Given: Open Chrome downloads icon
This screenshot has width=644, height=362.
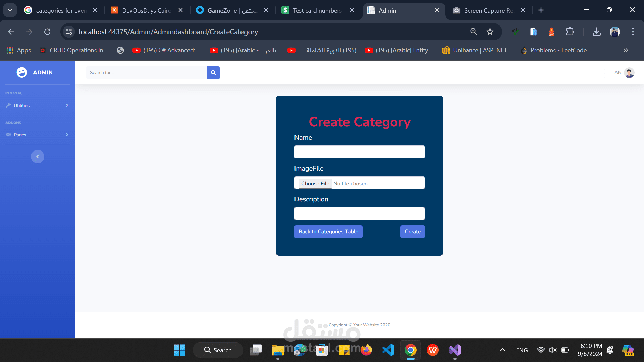Looking at the screenshot, I should tap(596, 32).
